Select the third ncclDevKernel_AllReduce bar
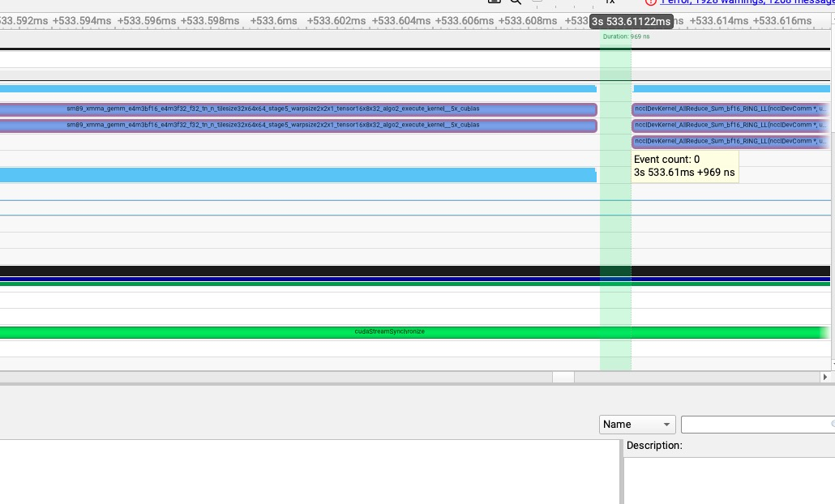The image size is (835, 504). coord(730,142)
